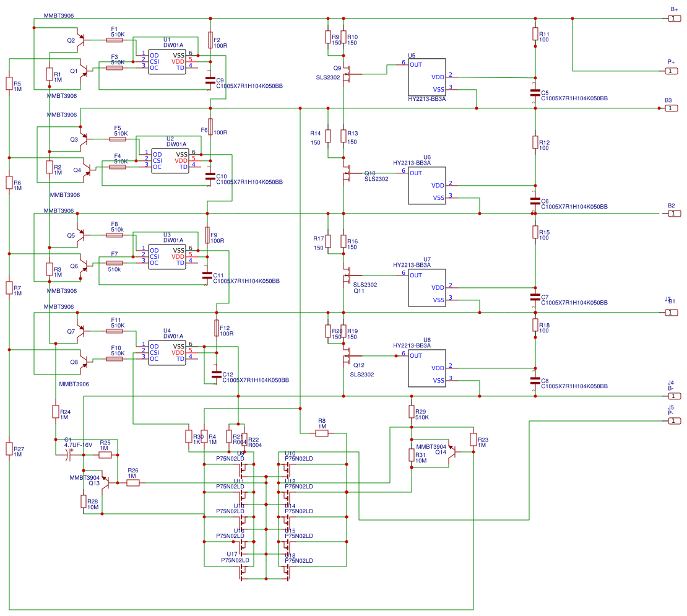Click the Q14 transistor symbol
Viewport: 687px width, 616px height.
point(452,452)
